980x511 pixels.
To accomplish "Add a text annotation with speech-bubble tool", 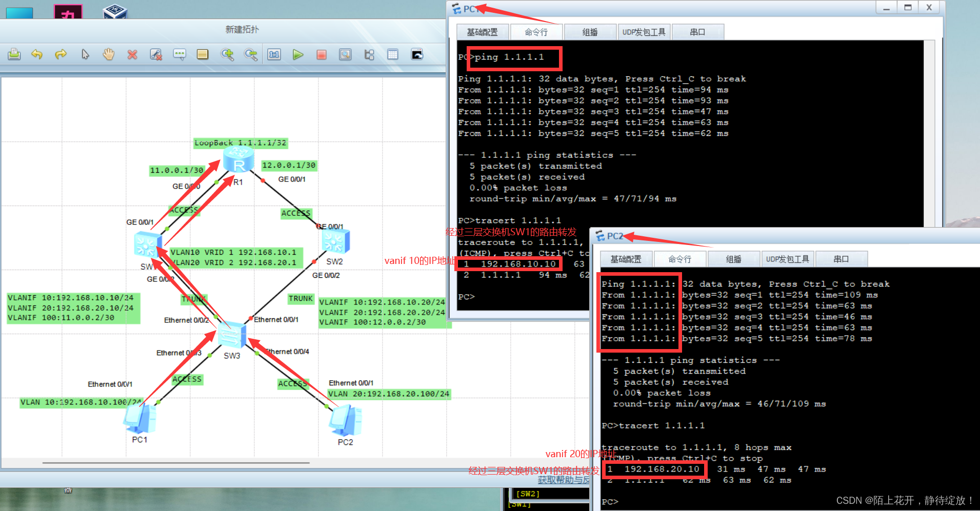I will click(x=179, y=54).
